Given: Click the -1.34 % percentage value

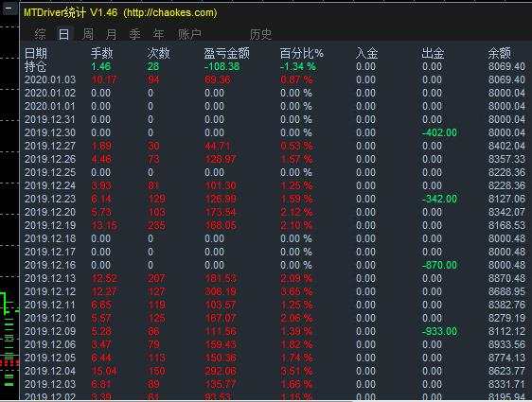Looking at the screenshot, I should 298,66.
